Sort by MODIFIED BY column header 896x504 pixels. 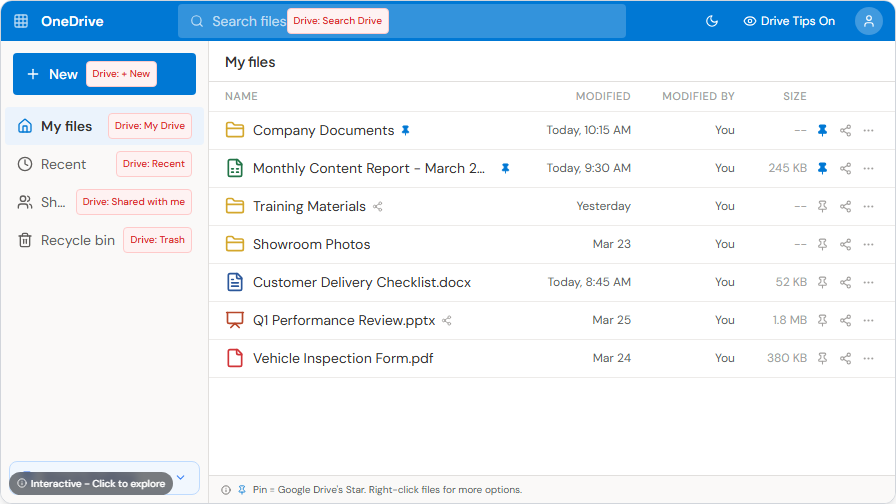(698, 96)
